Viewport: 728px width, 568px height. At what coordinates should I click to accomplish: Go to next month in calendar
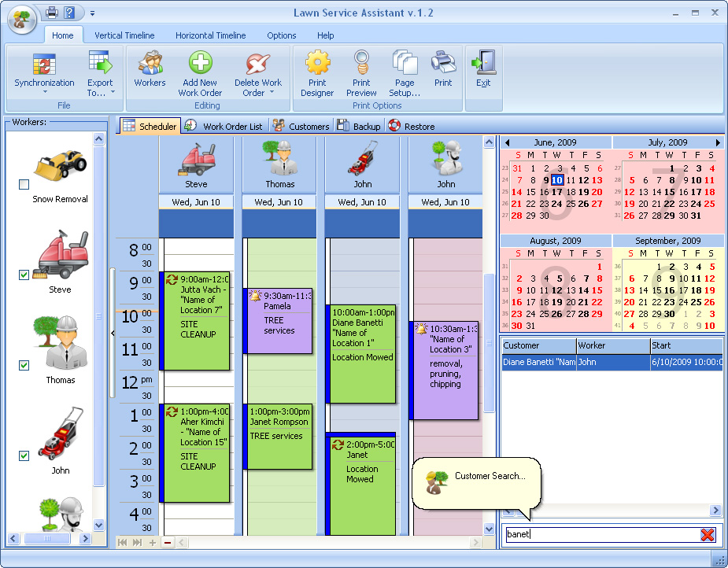pos(718,142)
